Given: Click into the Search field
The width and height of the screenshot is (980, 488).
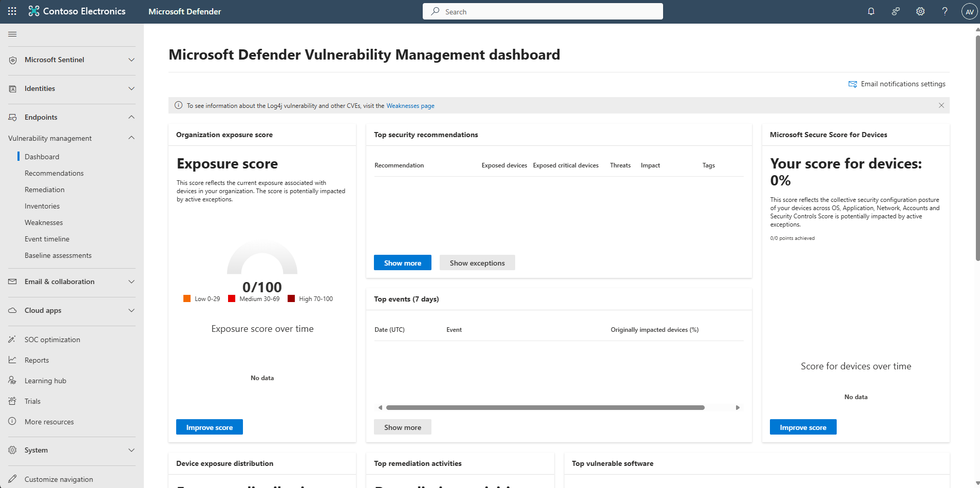Looking at the screenshot, I should pyautogui.click(x=543, y=11).
